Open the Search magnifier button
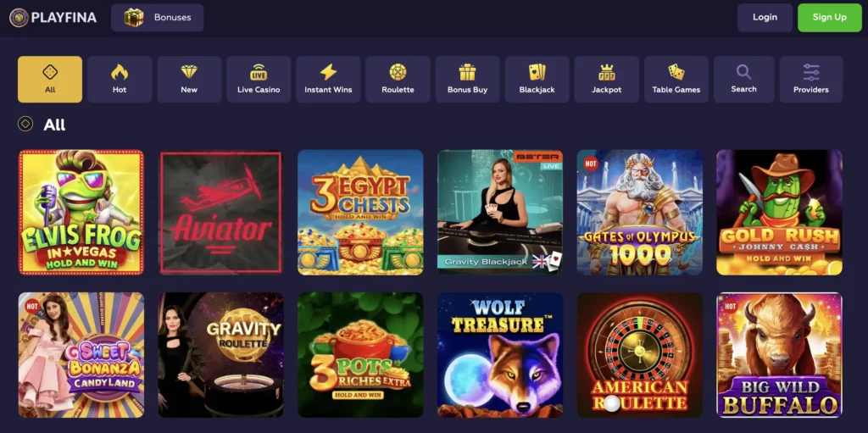 point(743,79)
